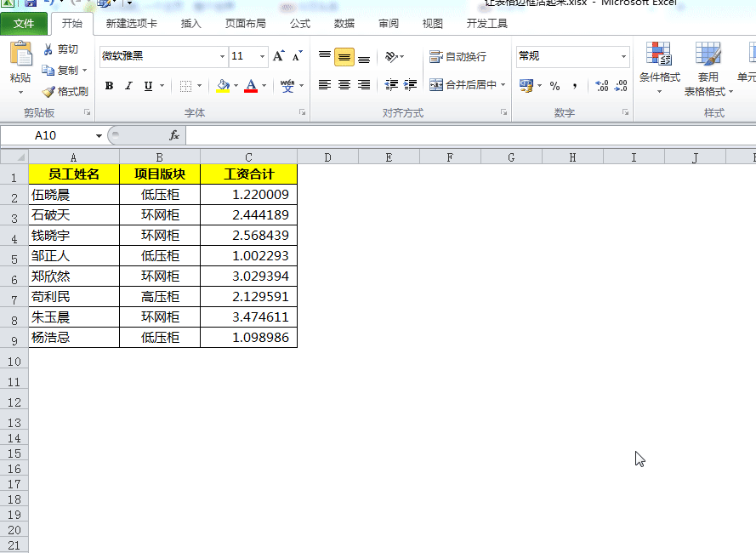Center text horizontally
The width and height of the screenshot is (756, 553).
[x=344, y=85]
